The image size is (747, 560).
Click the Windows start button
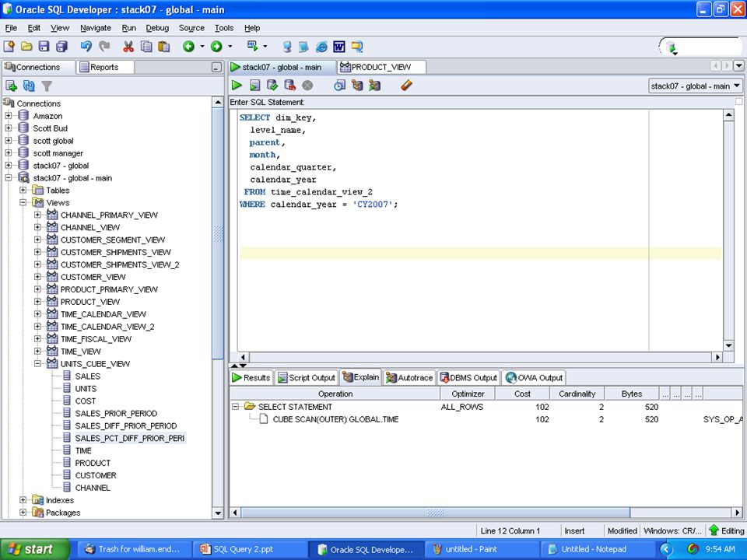click(x=35, y=549)
